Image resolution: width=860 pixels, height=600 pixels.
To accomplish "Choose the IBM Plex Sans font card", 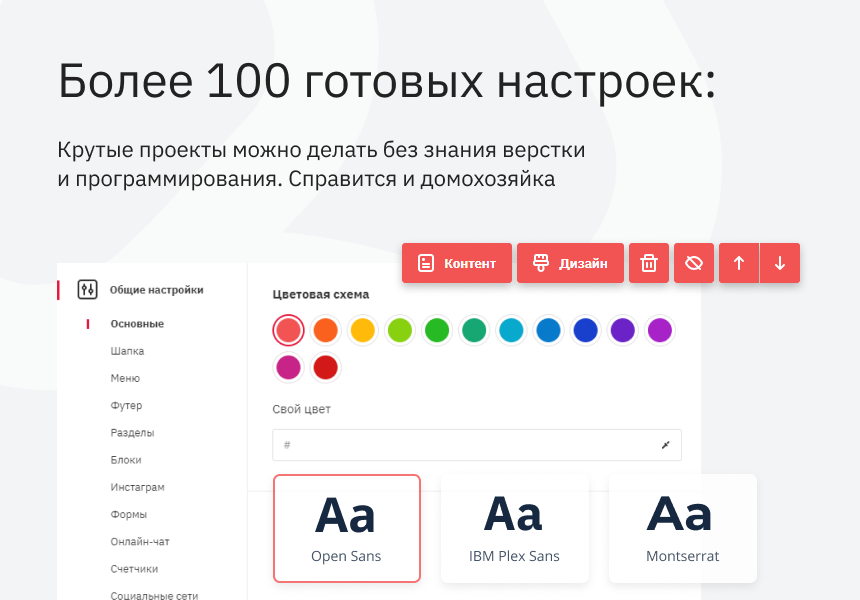I will click(514, 528).
